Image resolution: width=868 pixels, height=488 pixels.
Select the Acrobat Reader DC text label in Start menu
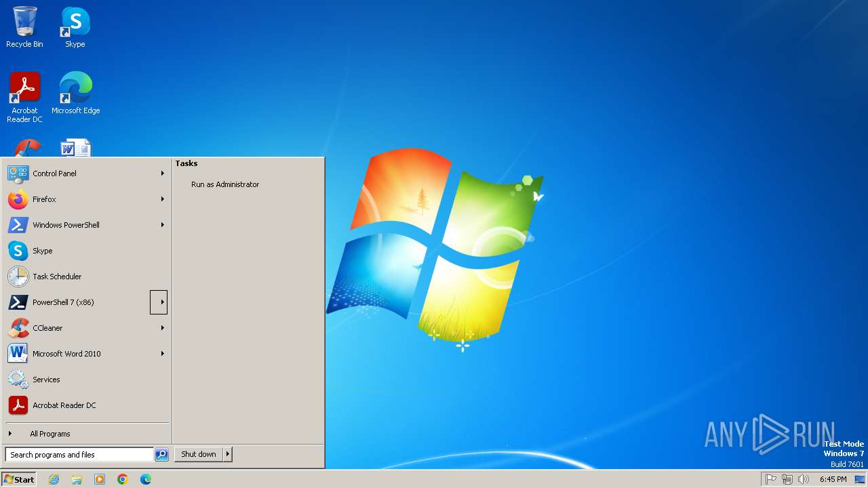pos(64,405)
